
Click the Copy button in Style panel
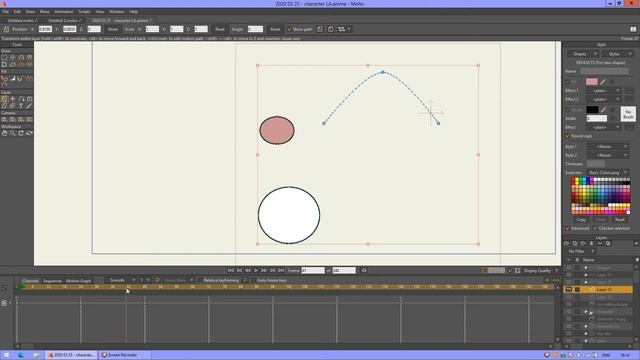581,220
